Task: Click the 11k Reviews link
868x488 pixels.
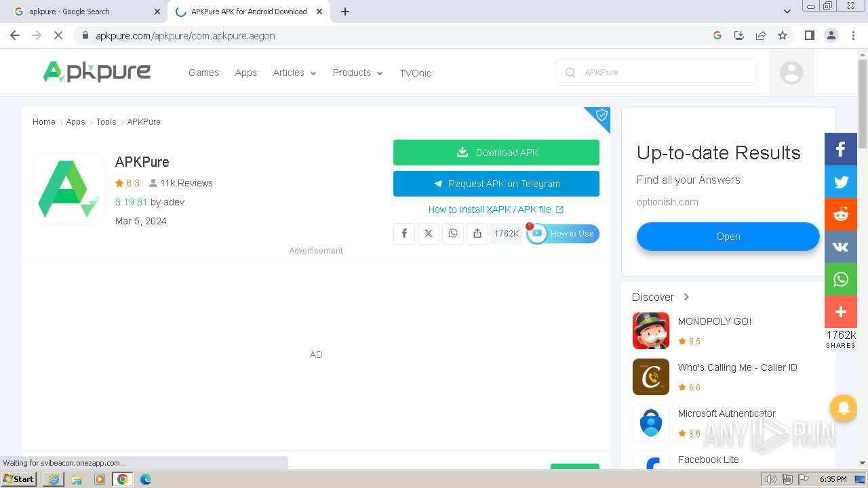Action: [x=181, y=183]
